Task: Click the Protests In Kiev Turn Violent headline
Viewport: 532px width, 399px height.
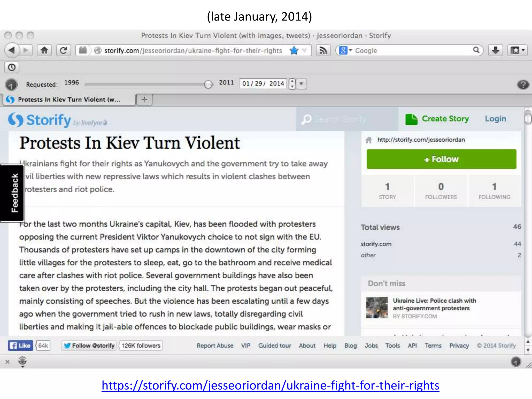Action: tap(130, 143)
